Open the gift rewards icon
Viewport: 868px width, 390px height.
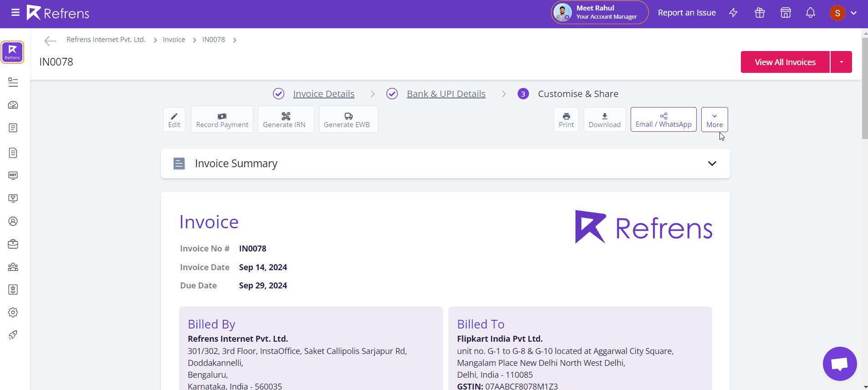pos(760,13)
